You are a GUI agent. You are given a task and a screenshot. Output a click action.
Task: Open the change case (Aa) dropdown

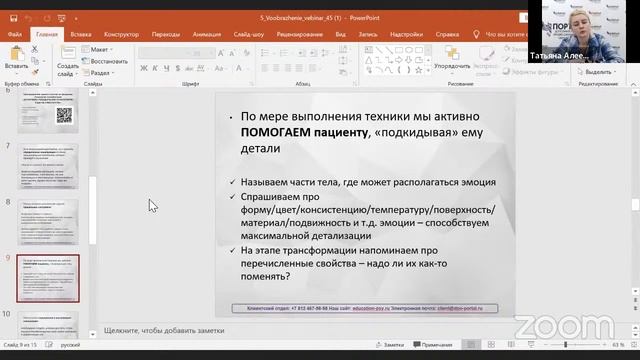coord(220,69)
